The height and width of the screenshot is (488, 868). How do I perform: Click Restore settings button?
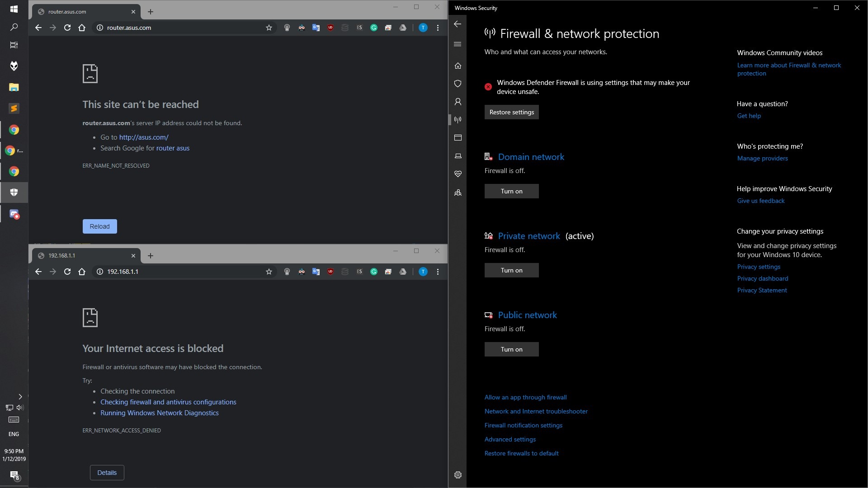pyautogui.click(x=511, y=112)
